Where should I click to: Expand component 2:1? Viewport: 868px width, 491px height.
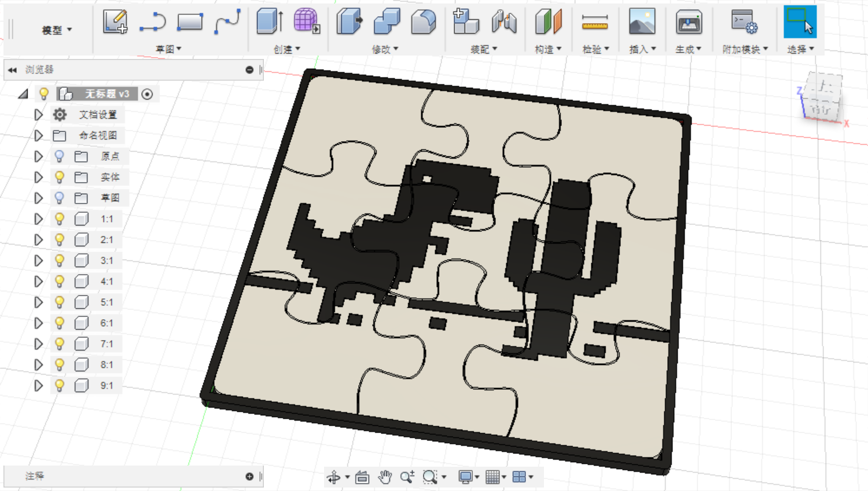click(x=38, y=239)
